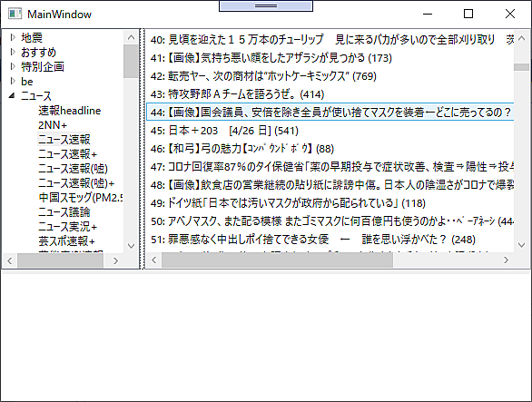Select 速報headline in the board tree
This screenshot has width=532, height=402.
70,110
